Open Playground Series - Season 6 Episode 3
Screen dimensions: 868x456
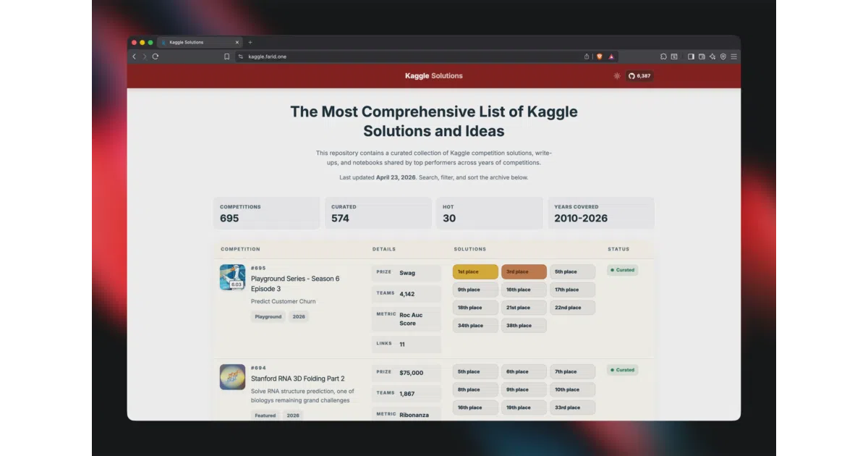[295, 284]
